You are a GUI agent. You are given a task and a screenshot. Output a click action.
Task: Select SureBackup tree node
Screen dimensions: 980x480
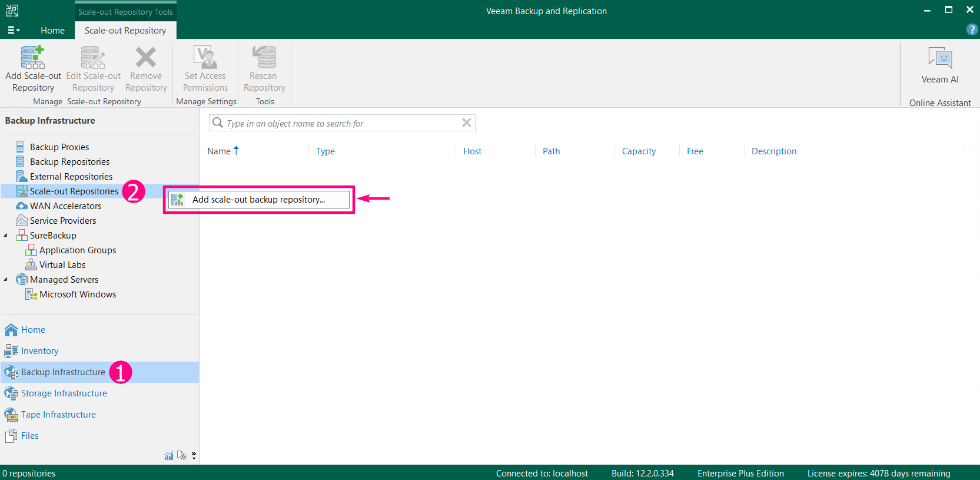pyautogui.click(x=53, y=235)
